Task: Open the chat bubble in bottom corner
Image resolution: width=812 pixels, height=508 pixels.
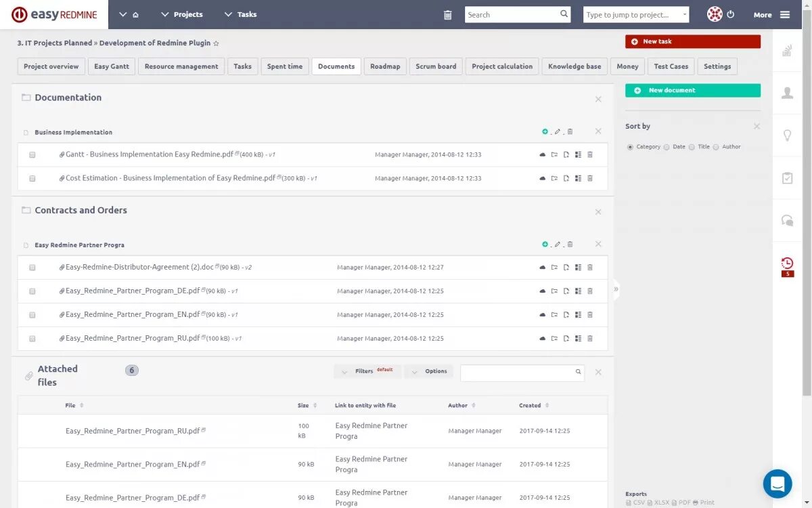Action: click(x=777, y=484)
